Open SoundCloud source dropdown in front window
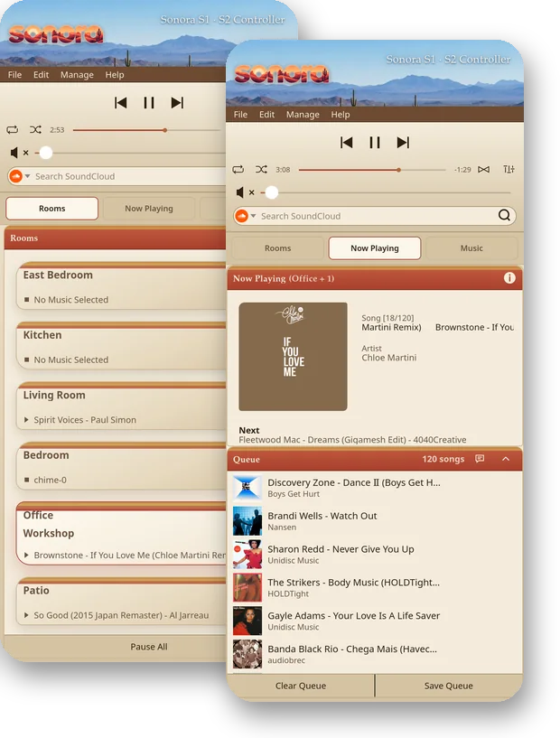This screenshot has height=738, width=560. 253,216
